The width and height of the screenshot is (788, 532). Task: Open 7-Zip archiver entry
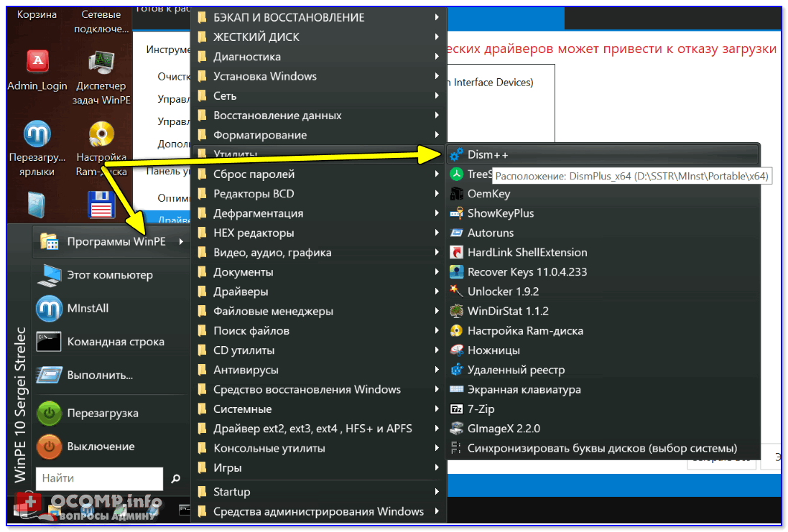(481, 409)
